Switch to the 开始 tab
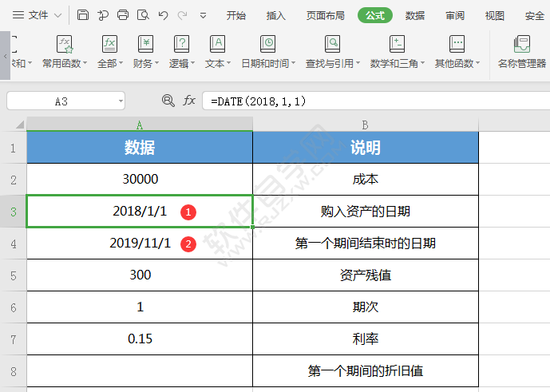 coord(236,15)
